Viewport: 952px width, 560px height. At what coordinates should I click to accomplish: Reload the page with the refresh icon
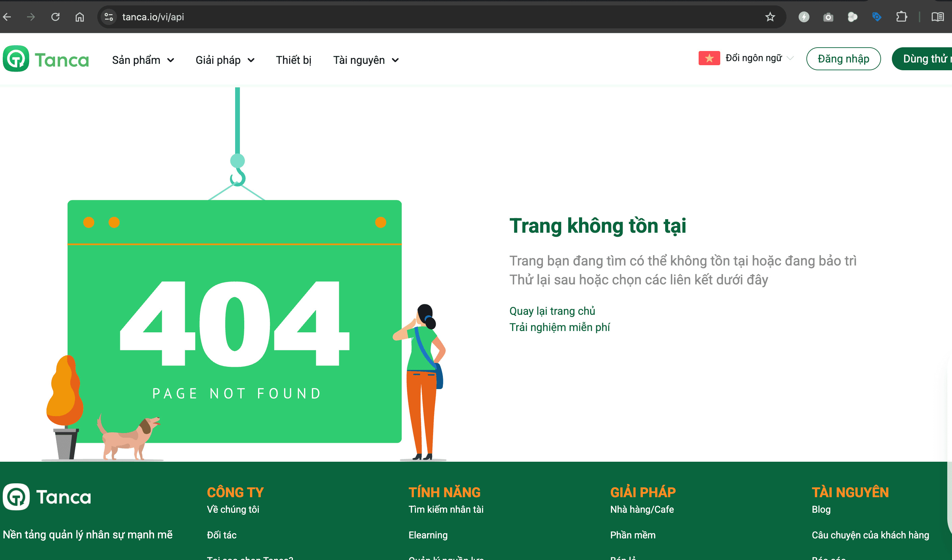55,17
